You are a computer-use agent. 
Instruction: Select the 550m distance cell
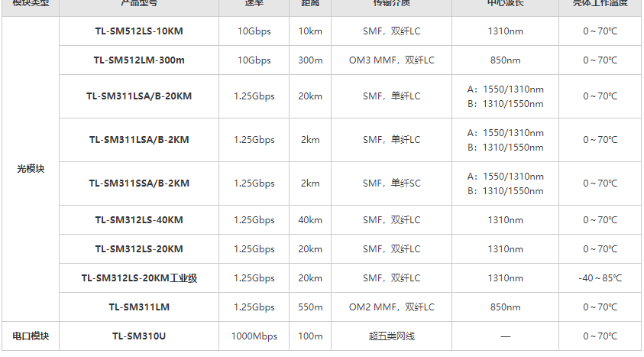click(x=310, y=307)
